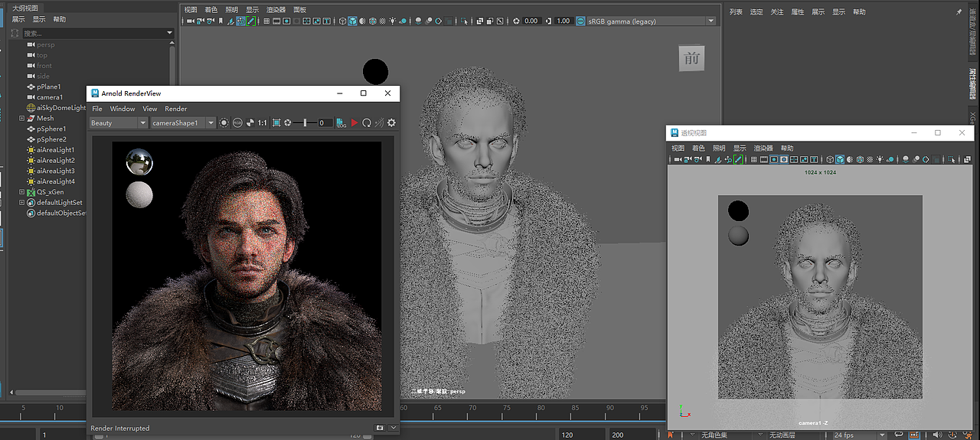Open Render menu in Arnold RenderView
This screenshot has height=440, width=980.
coord(176,109)
